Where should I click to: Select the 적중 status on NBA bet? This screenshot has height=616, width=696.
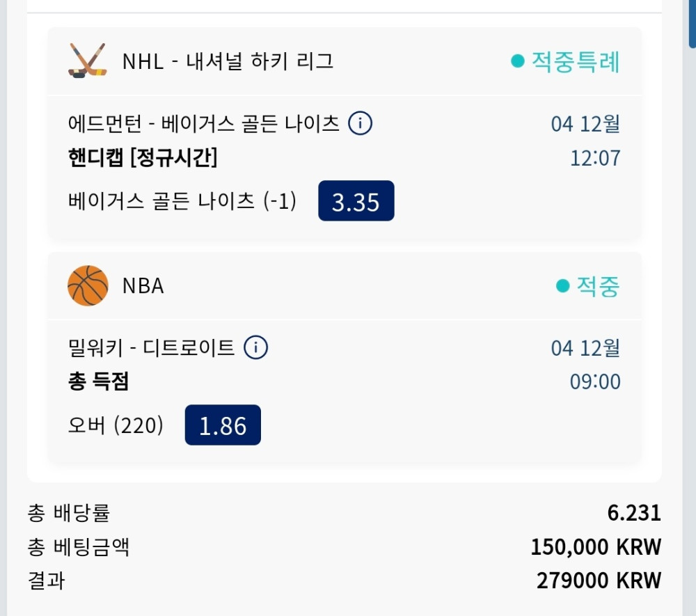[x=597, y=286]
